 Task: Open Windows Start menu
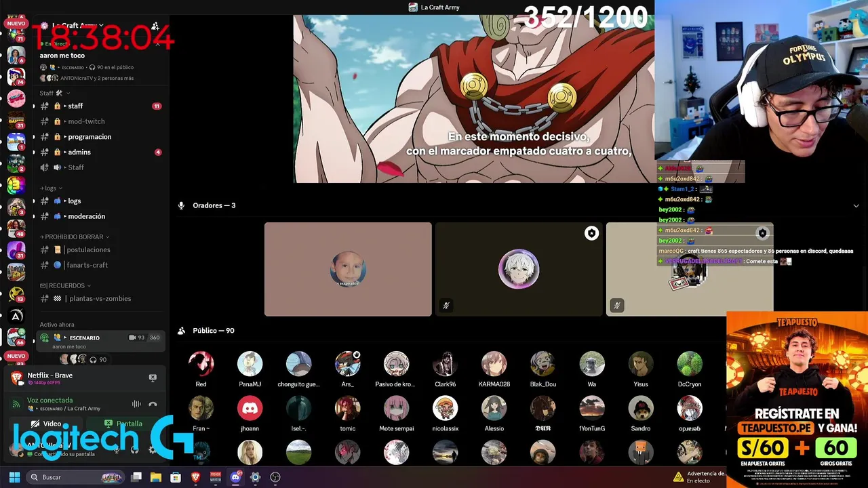(x=14, y=477)
